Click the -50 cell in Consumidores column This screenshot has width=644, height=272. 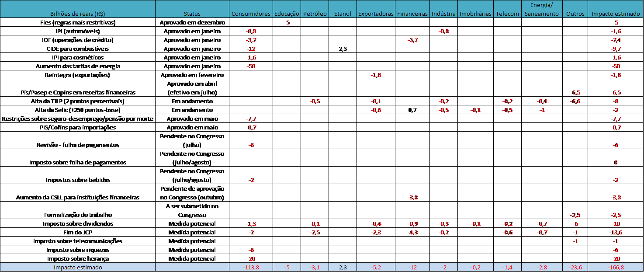click(251, 66)
